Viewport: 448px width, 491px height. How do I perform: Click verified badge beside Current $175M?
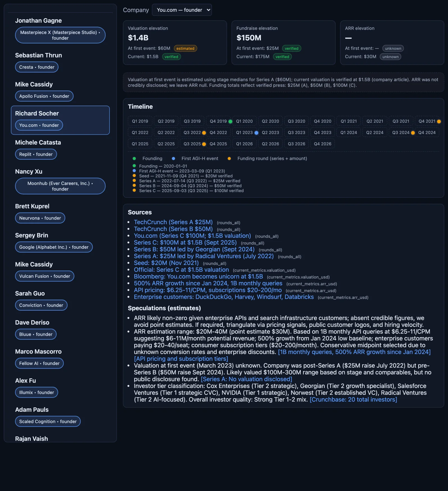pyautogui.click(x=282, y=57)
